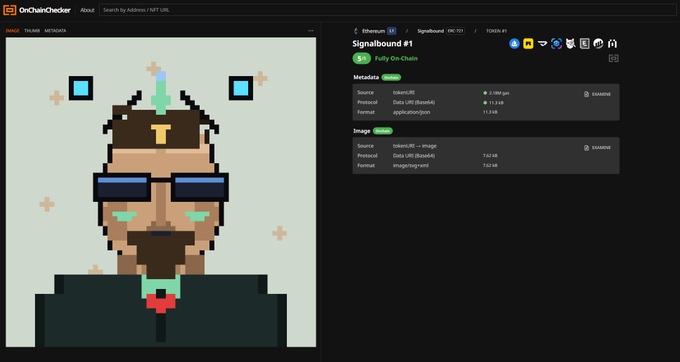Viewport: 680px width, 362px height.
Task: Open the three-dot menu above image
Action: [311, 31]
